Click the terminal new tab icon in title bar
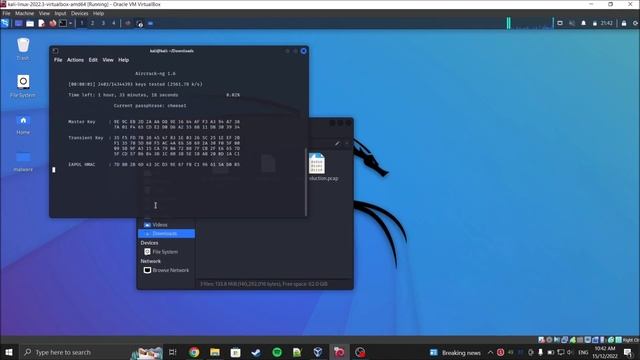The width and height of the screenshot is (640, 360). (55, 51)
